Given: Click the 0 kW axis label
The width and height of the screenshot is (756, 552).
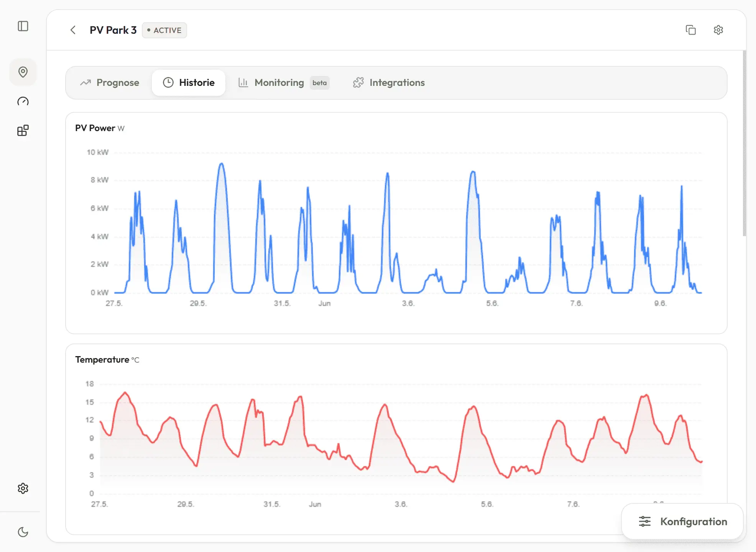Looking at the screenshot, I should (x=100, y=292).
